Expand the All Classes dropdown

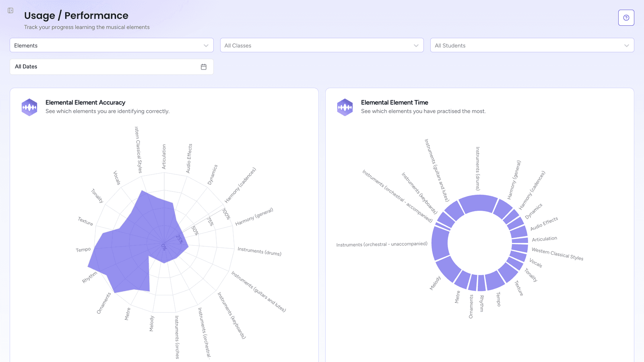pos(322,45)
